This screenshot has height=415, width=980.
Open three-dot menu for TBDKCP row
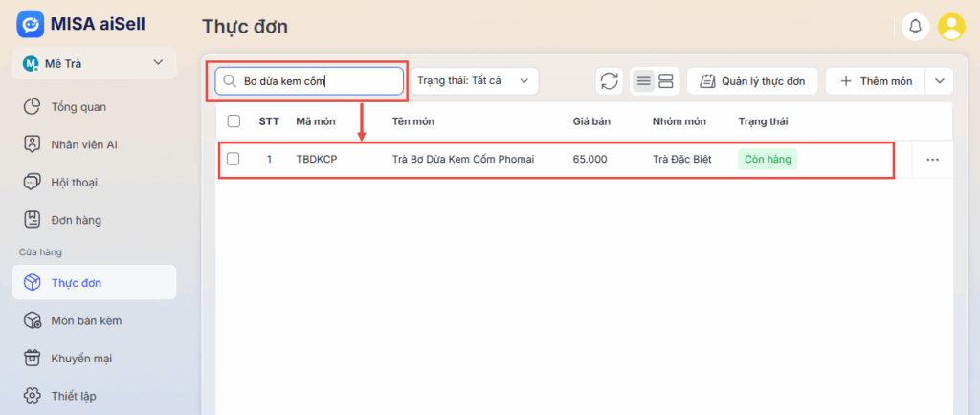(x=933, y=160)
